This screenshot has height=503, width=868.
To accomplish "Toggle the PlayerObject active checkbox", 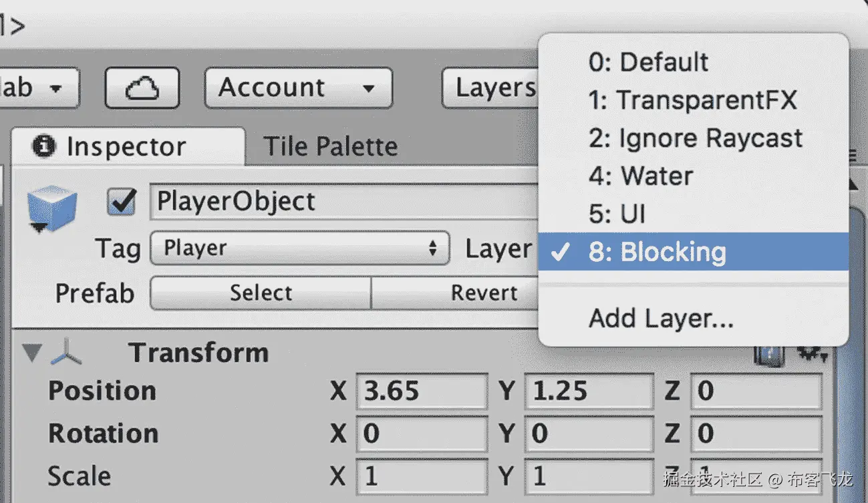I will coord(123,202).
